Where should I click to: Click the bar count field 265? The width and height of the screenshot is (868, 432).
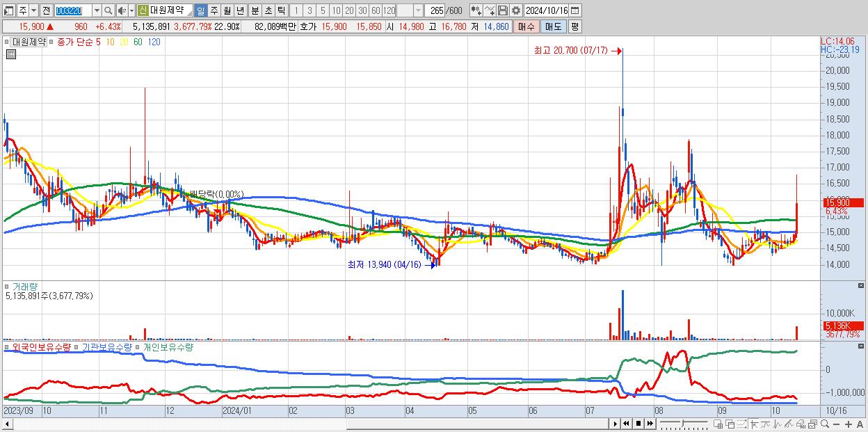435,10
